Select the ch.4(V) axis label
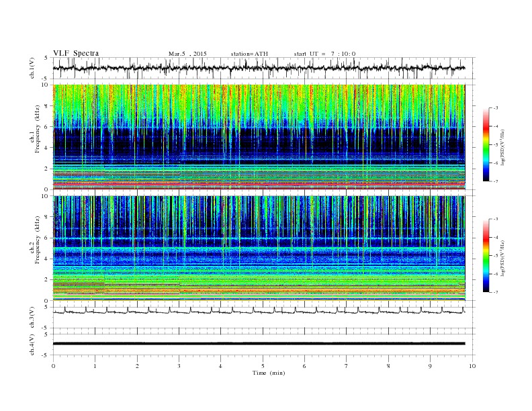The image size is (532, 411). click(x=32, y=345)
